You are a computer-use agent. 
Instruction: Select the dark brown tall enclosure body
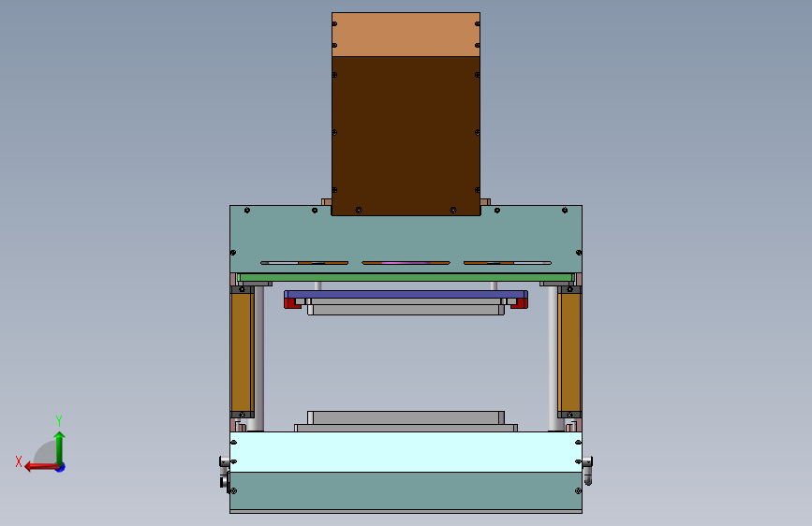click(x=406, y=135)
